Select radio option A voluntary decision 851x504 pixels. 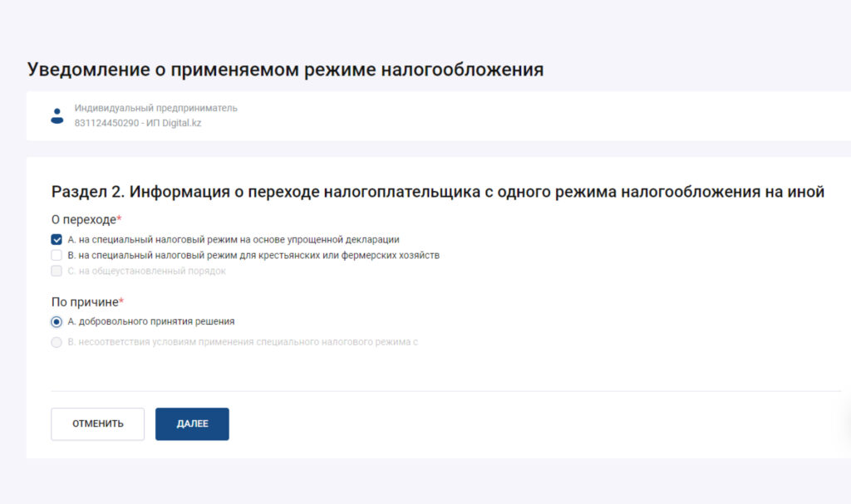[56, 321]
